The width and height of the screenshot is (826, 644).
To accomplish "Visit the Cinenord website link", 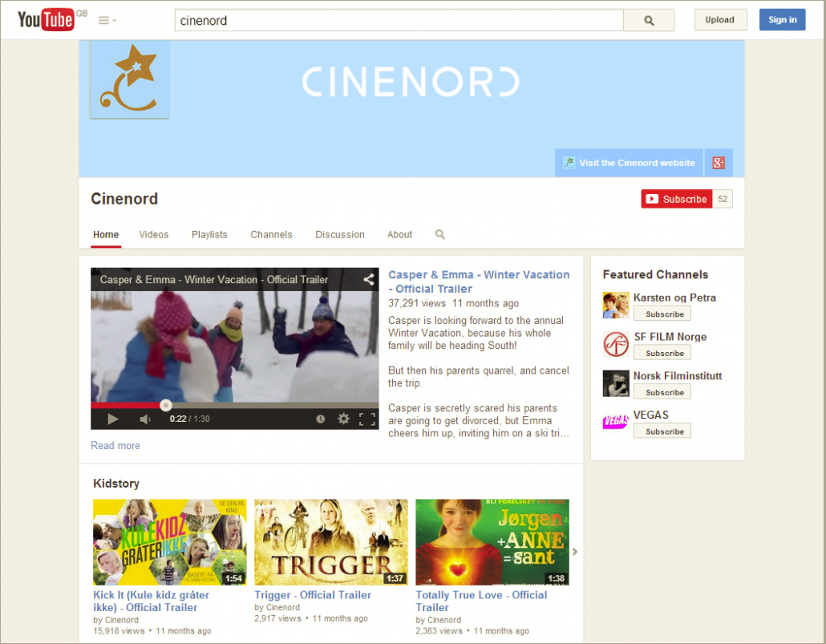I will pos(629,163).
